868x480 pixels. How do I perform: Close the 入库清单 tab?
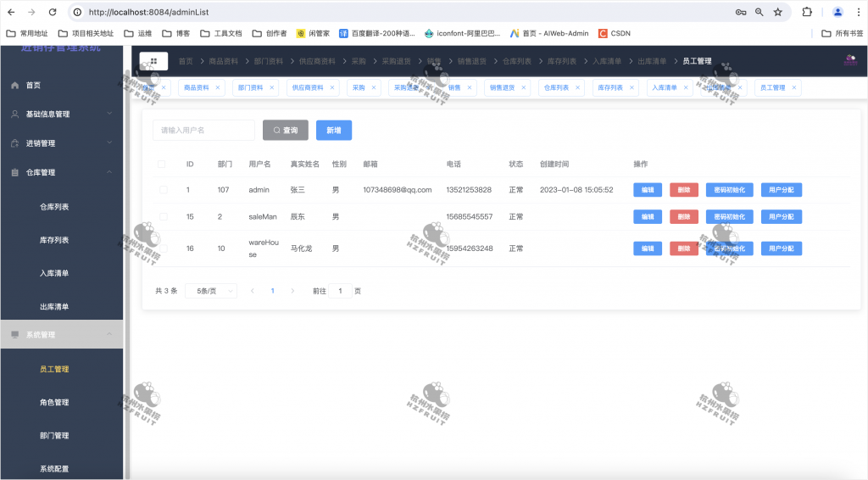coord(686,87)
